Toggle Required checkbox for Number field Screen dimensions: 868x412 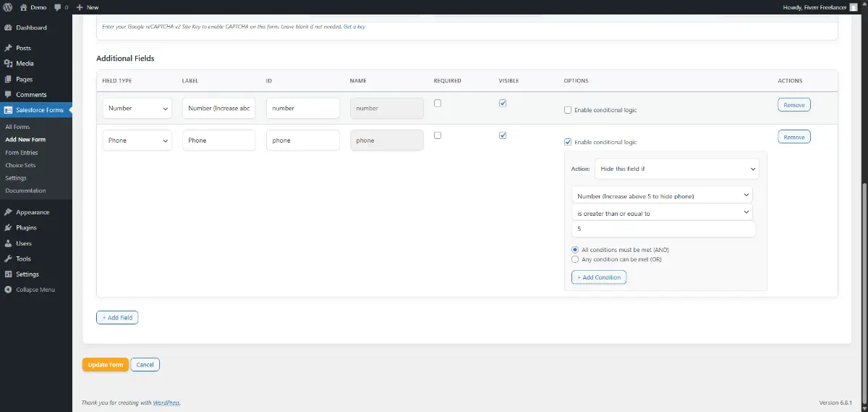[x=438, y=103]
